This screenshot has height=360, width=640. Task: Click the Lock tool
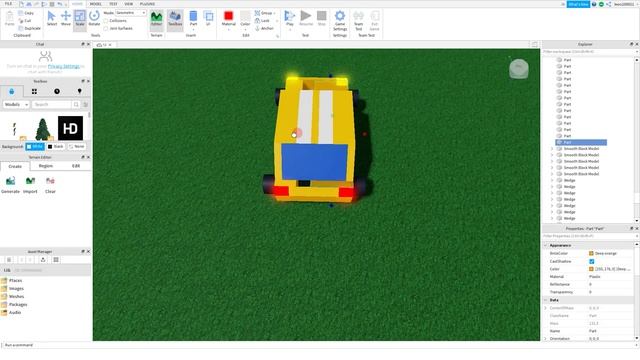pos(262,20)
